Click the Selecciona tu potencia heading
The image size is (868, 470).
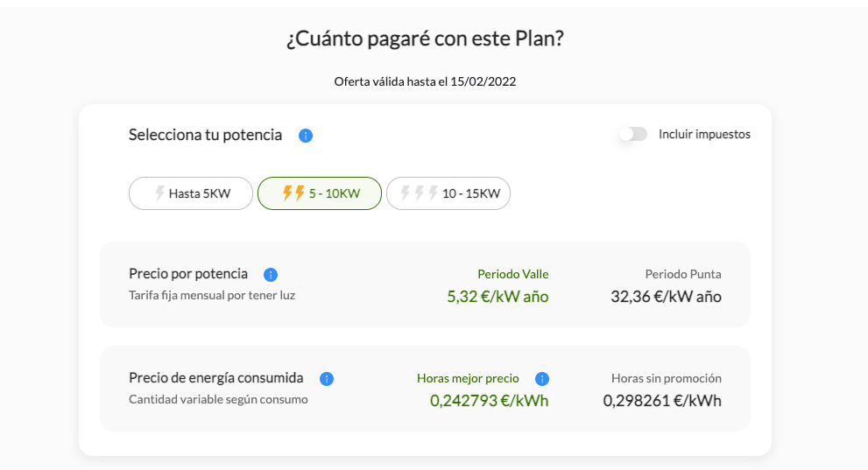point(205,135)
